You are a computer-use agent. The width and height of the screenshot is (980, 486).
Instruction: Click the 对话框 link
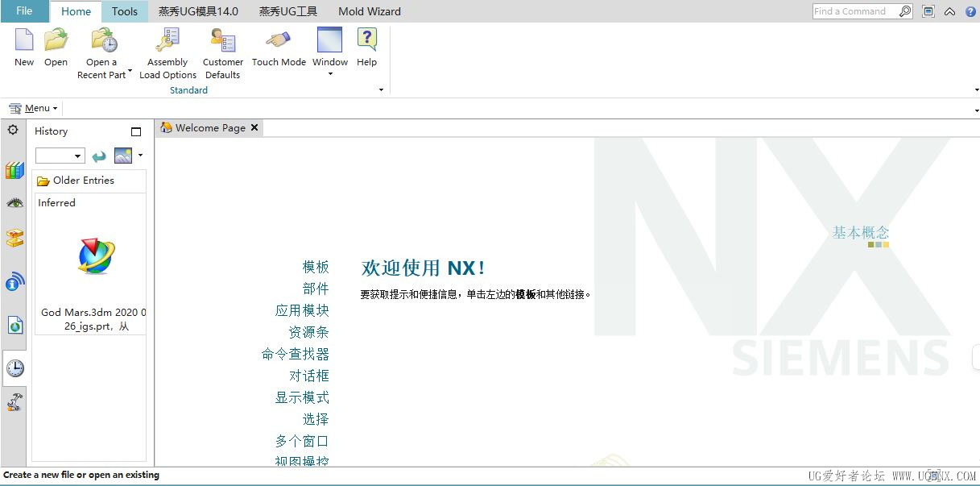click(x=308, y=376)
